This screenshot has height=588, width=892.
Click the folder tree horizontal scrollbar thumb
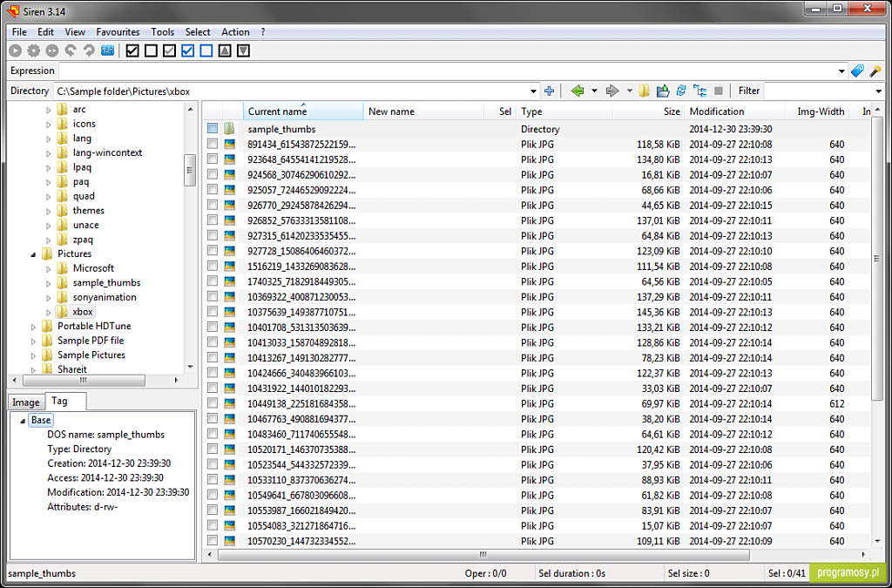point(84,380)
